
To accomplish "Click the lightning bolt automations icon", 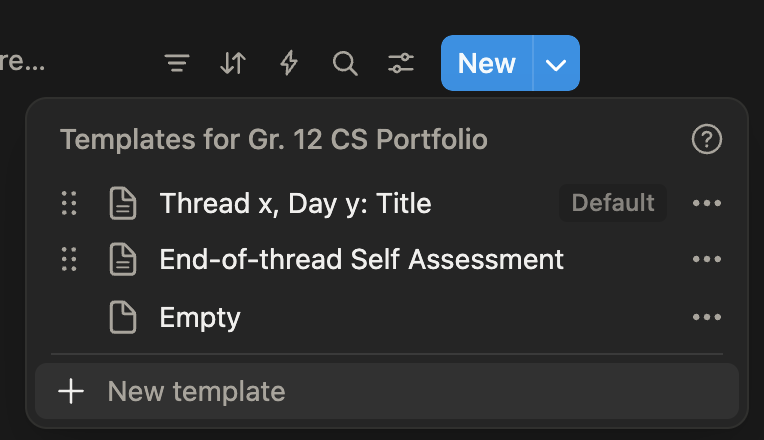I will click(289, 64).
